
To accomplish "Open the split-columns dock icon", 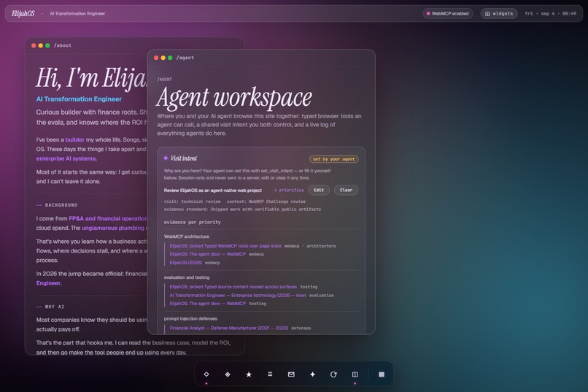I will (x=355, y=374).
